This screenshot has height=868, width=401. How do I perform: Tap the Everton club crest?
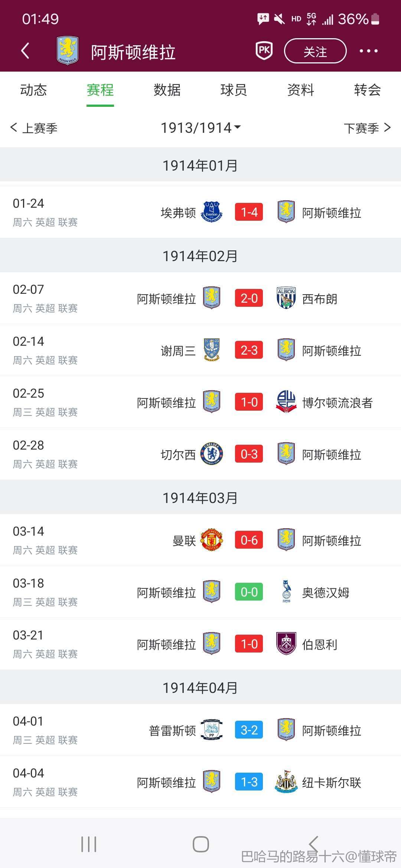pyautogui.click(x=212, y=212)
